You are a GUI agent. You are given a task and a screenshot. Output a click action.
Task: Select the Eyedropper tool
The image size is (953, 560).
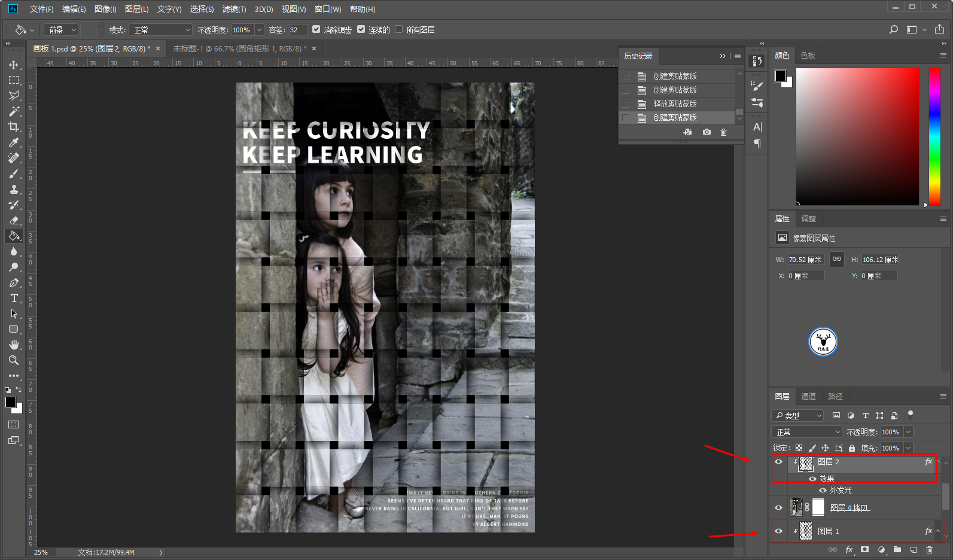14,142
